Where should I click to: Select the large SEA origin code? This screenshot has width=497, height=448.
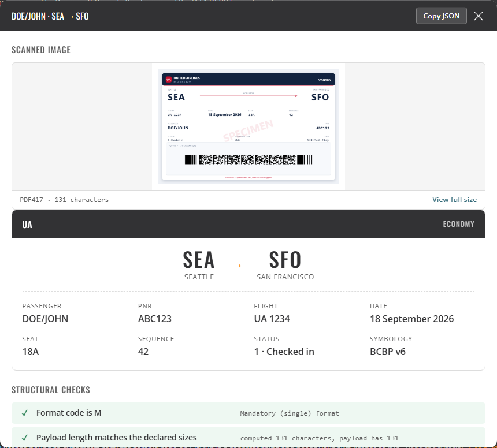click(x=199, y=260)
